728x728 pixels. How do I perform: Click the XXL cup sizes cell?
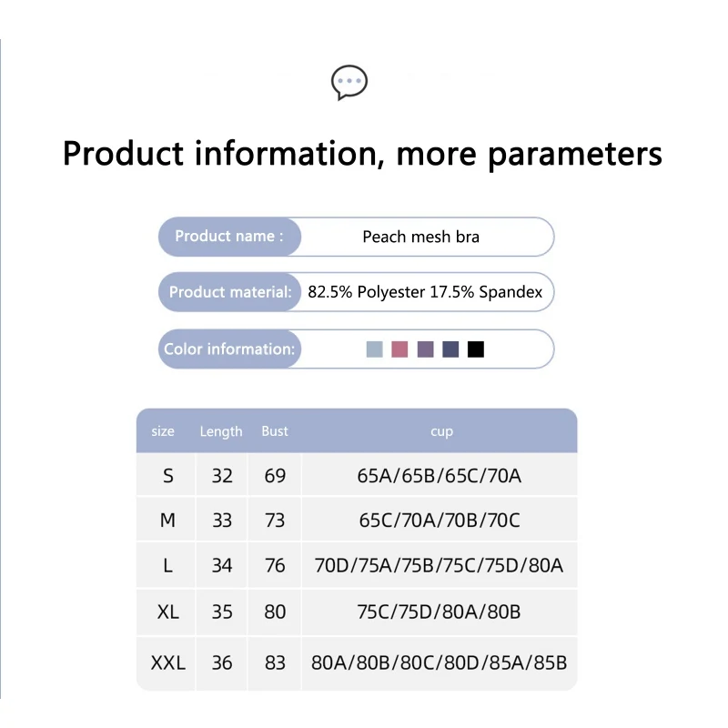(440, 663)
